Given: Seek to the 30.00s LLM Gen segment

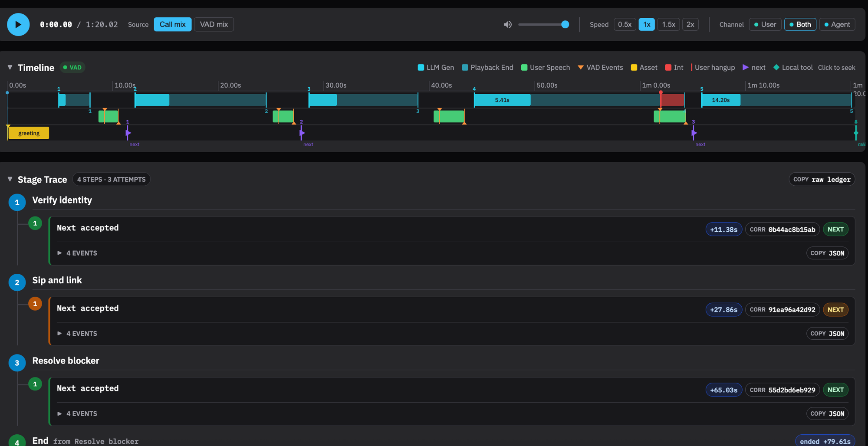Looking at the screenshot, I should pos(322,100).
